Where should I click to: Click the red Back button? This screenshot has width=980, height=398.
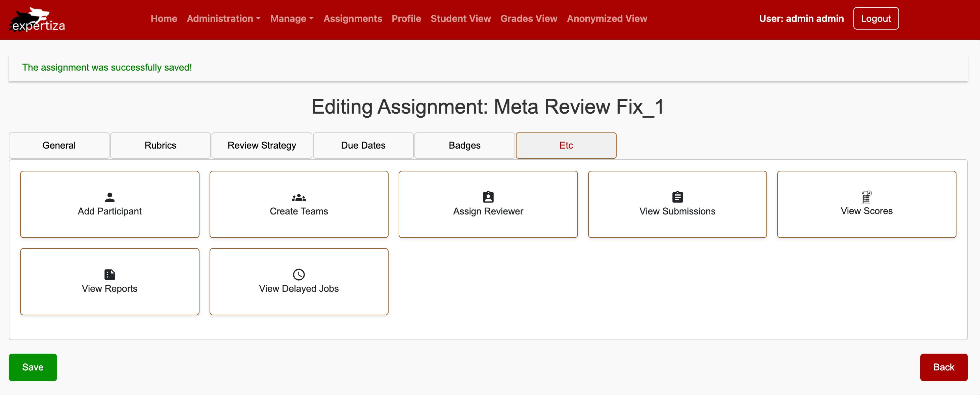(x=943, y=367)
